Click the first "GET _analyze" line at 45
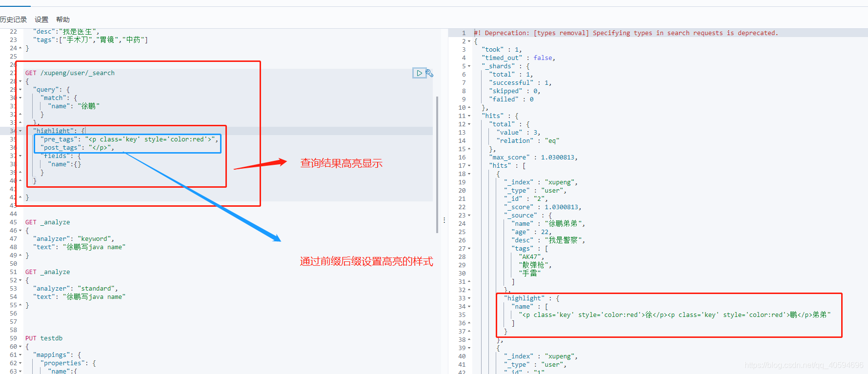The height and width of the screenshot is (374, 868). point(48,222)
